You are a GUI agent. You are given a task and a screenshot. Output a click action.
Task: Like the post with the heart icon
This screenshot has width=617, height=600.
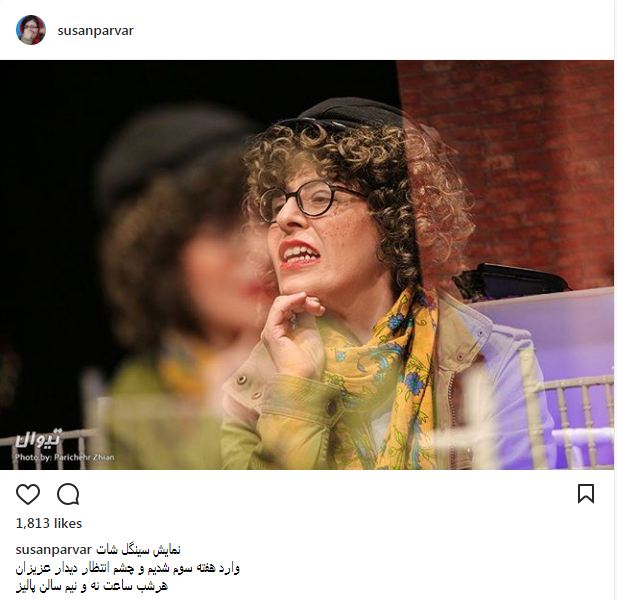click(x=28, y=494)
